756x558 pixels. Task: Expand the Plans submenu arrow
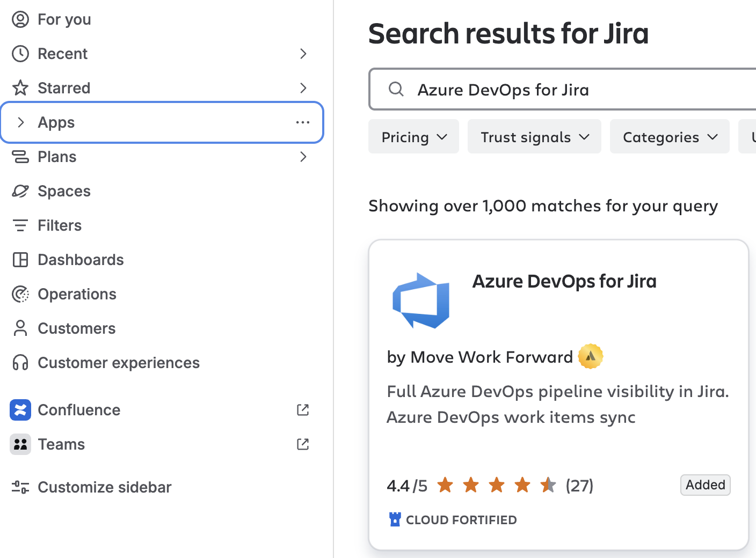[303, 157]
